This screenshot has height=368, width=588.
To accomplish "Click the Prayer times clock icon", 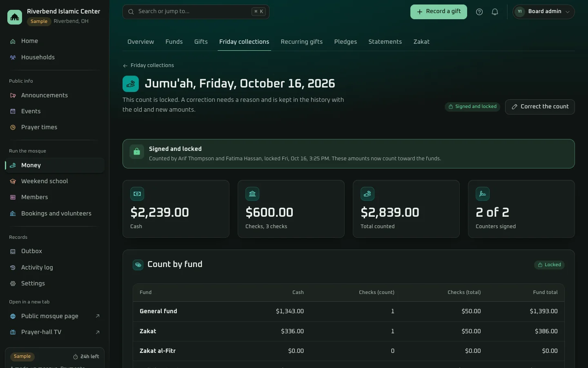I will coord(13,127).
